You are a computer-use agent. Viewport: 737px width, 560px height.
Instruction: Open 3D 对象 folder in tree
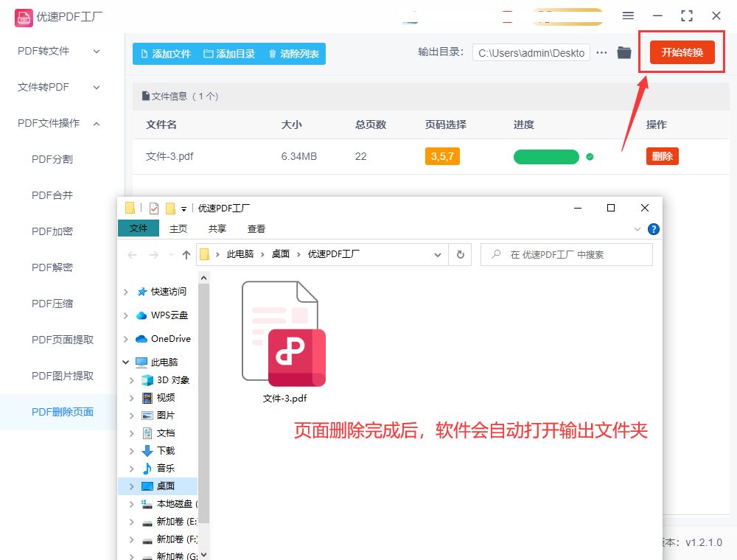click(x=173, y=380)
